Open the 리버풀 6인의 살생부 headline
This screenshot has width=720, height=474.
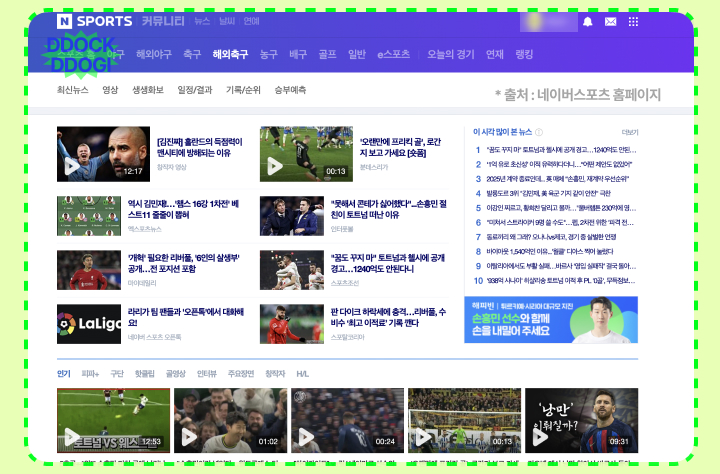184,263
